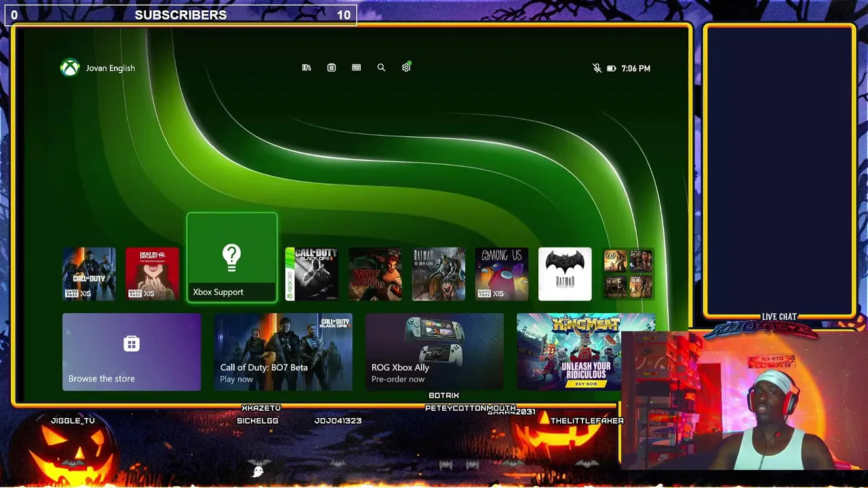Click the LIVE CHAT label
868x488 pixels.
pyautogui.click(x=779, y=317)
